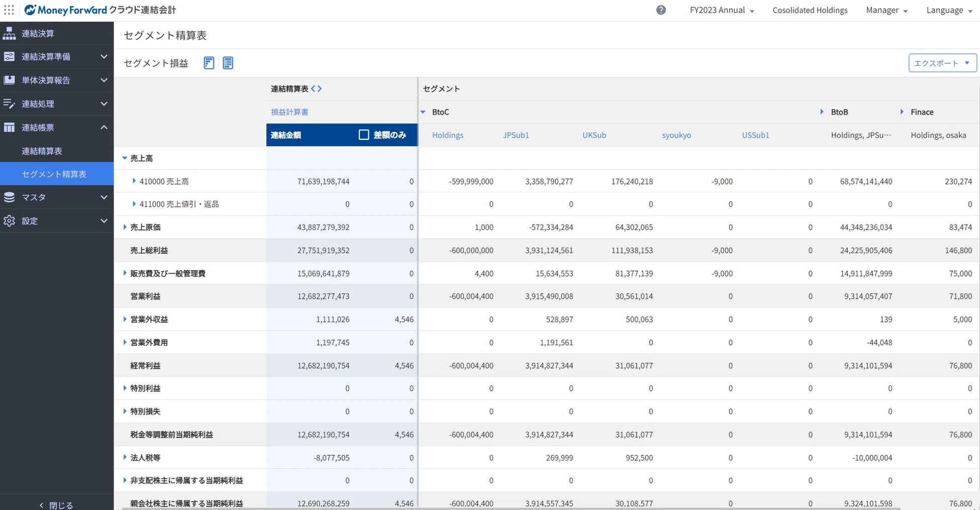Open 連結精算表 in the sidebar

click(42, 151)
